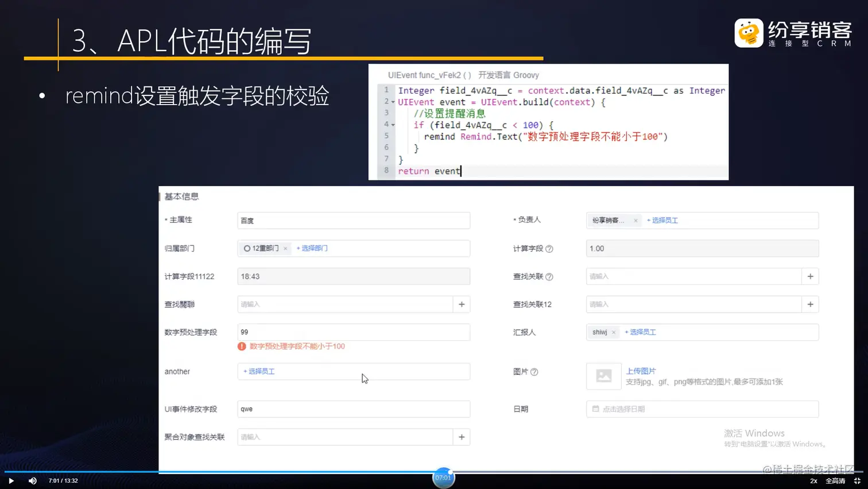Click 选择员工 link in another field
Image resolution: width=868 pixels, height=489 pixels.
tap(259, 371)
